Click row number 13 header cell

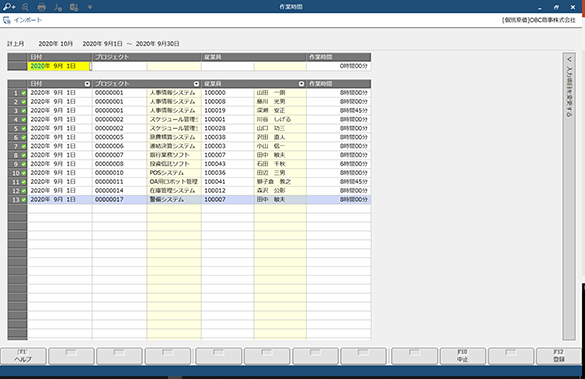click(16, 200)
